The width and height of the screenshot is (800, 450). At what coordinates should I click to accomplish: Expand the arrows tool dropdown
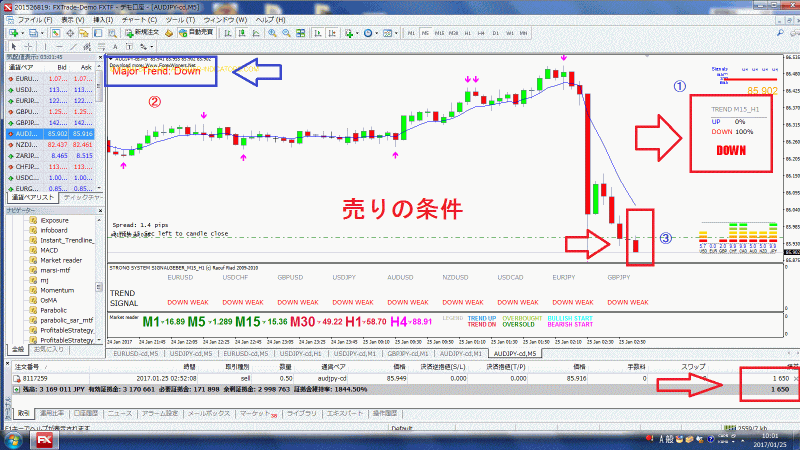pos(152,46)
